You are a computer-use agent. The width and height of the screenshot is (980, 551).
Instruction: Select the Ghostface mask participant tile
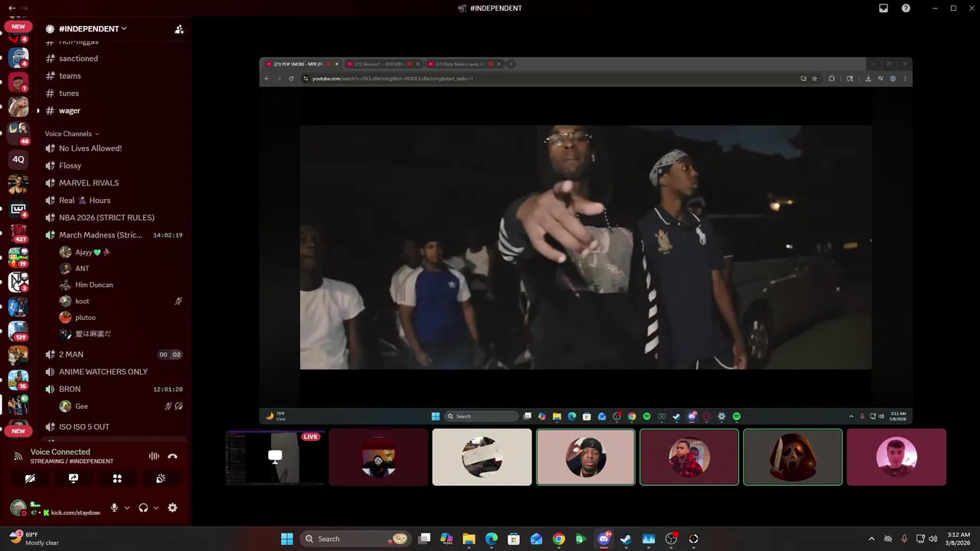point(792,457)
